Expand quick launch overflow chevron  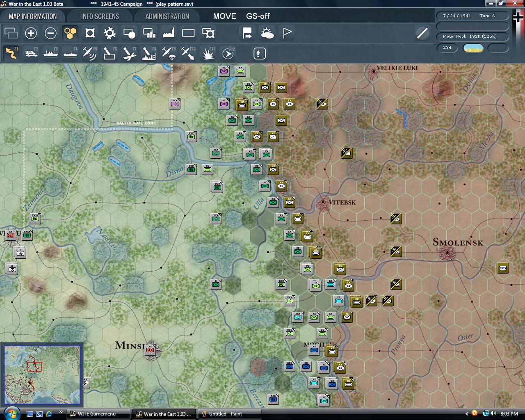[x=61, y=412]
